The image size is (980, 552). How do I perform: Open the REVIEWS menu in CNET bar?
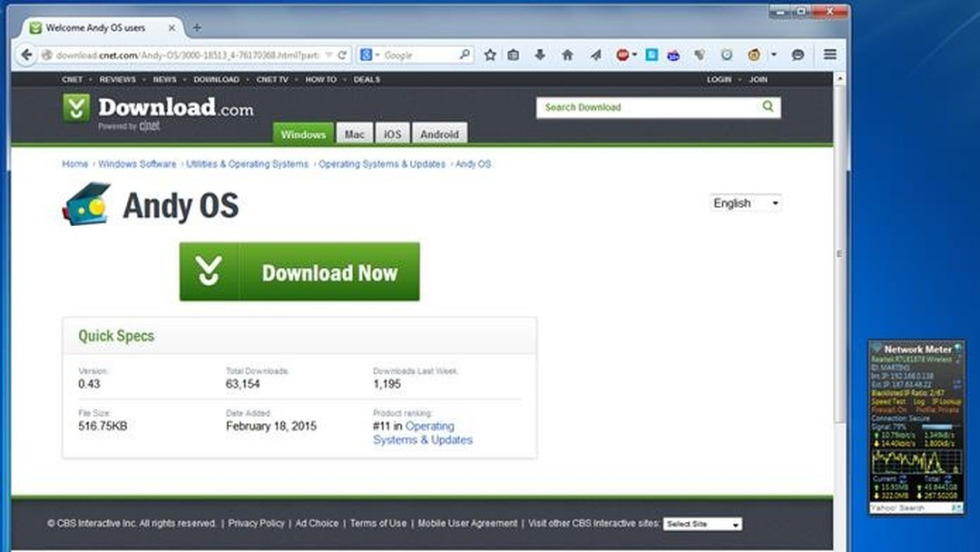(x=117, y=80)
